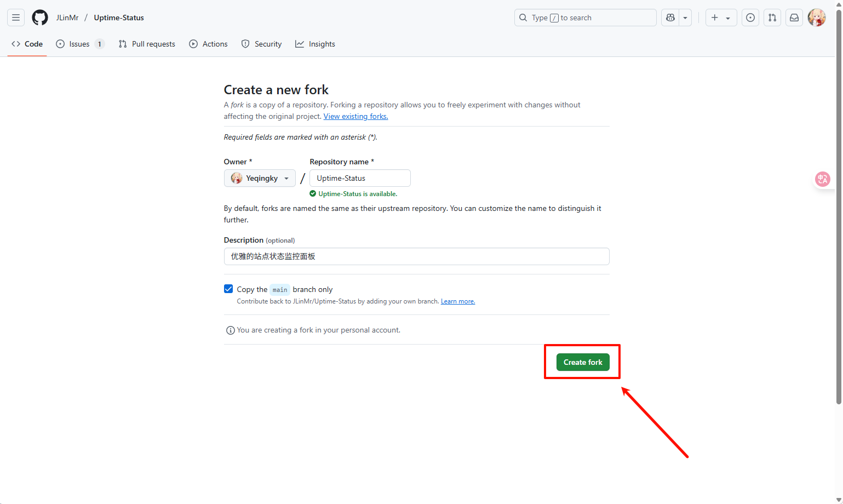Click the 'Uptime-Status is available.' message
The height and width of the screenshot is (504, 843).
(x=353, y=194)
